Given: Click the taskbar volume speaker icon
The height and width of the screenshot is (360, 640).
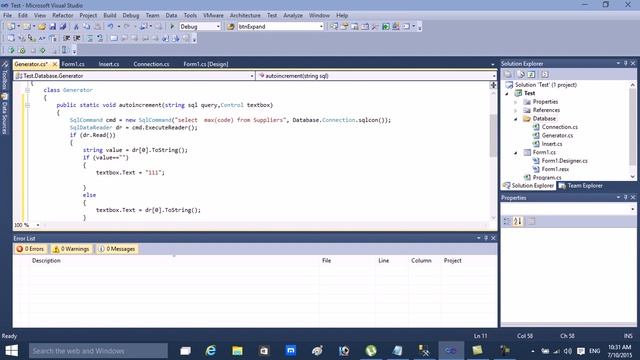Looking at the screenshot, I should coord(568,351).
